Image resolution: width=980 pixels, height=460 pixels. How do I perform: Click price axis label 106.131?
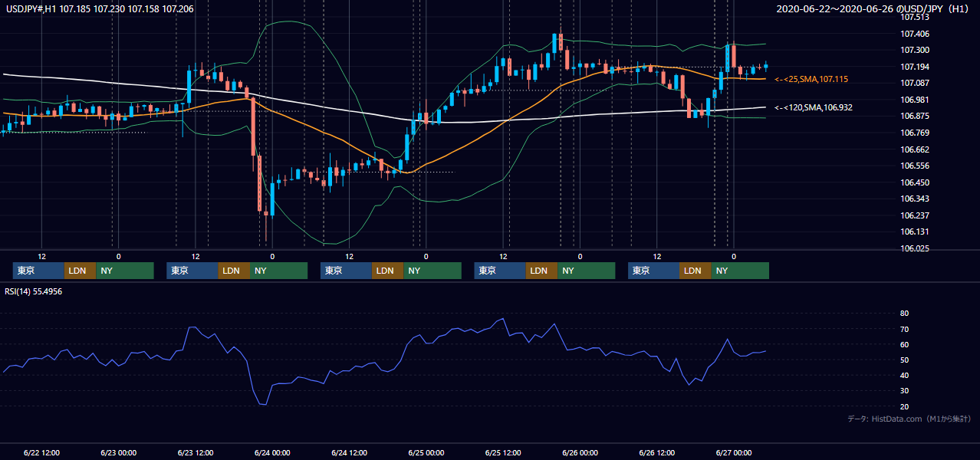click(x=916, y=232)
